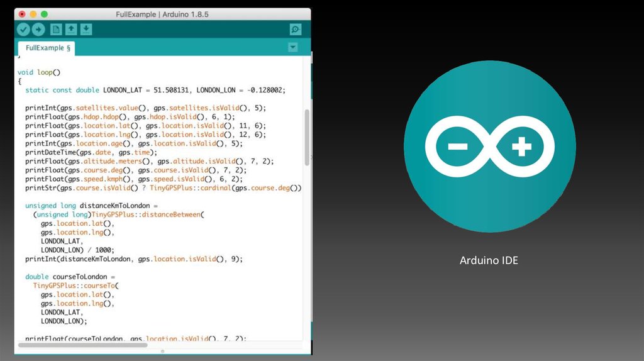The height and width of the screenshot is (361, 644).
Task: Close the Arduino window with red button
Action: tap(22, 13)
